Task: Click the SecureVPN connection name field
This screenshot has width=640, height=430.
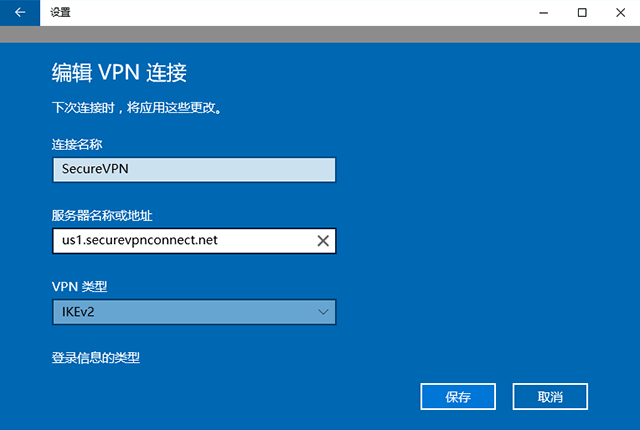Action: pyautogui.click(x=194, y=169)
